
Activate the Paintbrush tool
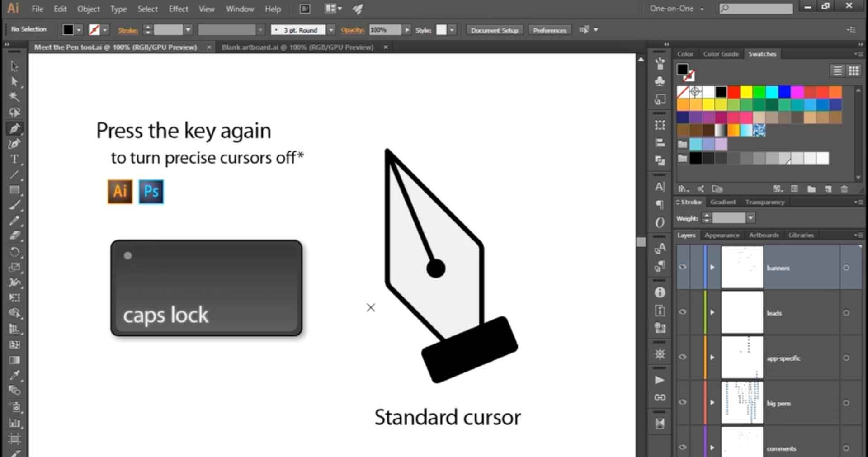(x=14, y=205)
